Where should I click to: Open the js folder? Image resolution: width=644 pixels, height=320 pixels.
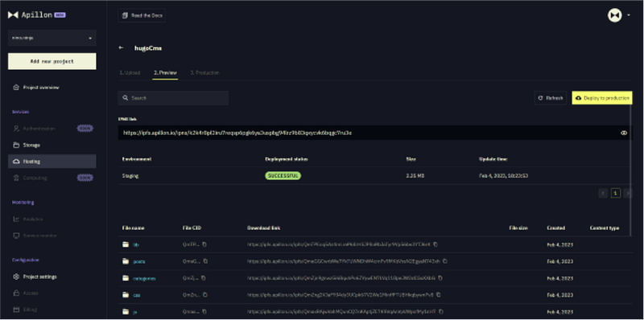[135, 312]
